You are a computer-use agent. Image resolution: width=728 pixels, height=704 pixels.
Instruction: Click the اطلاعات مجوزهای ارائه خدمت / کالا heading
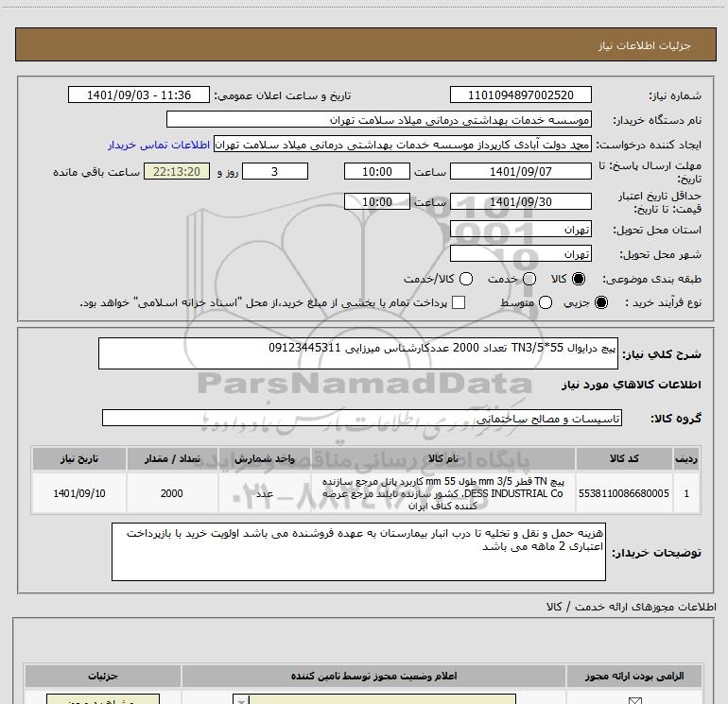(x=631, y=607)
